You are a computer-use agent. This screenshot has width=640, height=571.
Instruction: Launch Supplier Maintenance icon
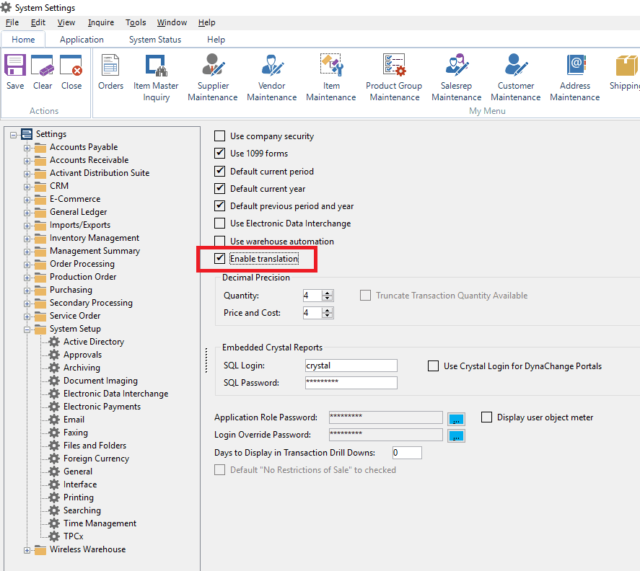(x=213, y=65)
